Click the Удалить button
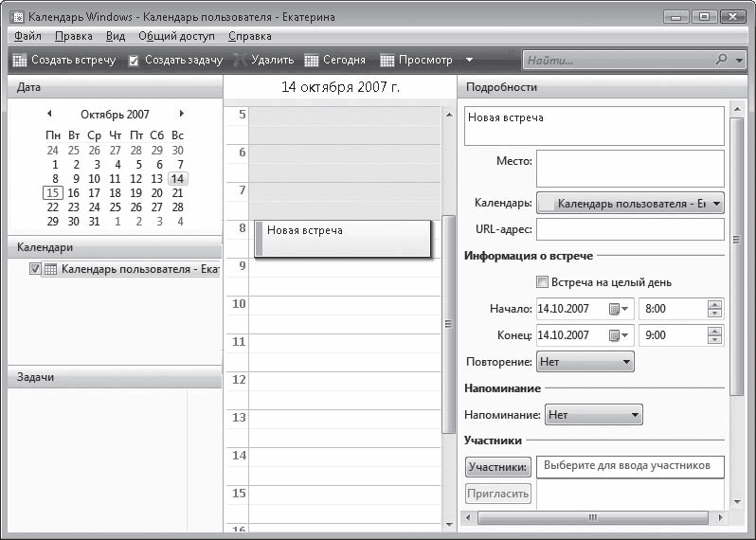 point(263,61)
